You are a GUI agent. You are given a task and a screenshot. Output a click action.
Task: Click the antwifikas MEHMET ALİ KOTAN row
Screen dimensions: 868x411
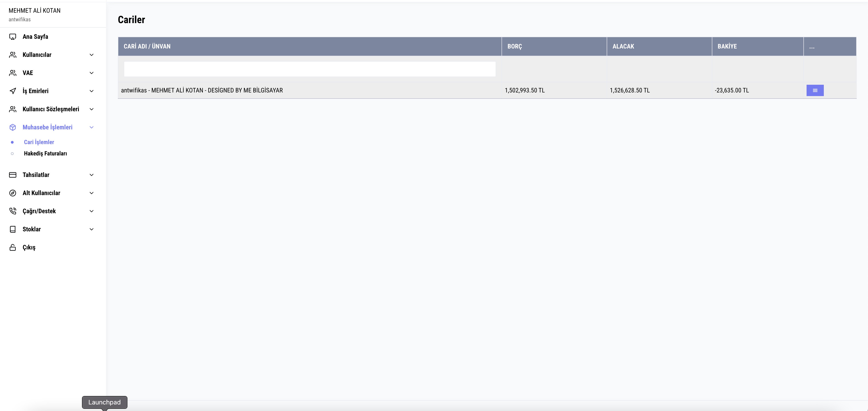coord(202,90)
